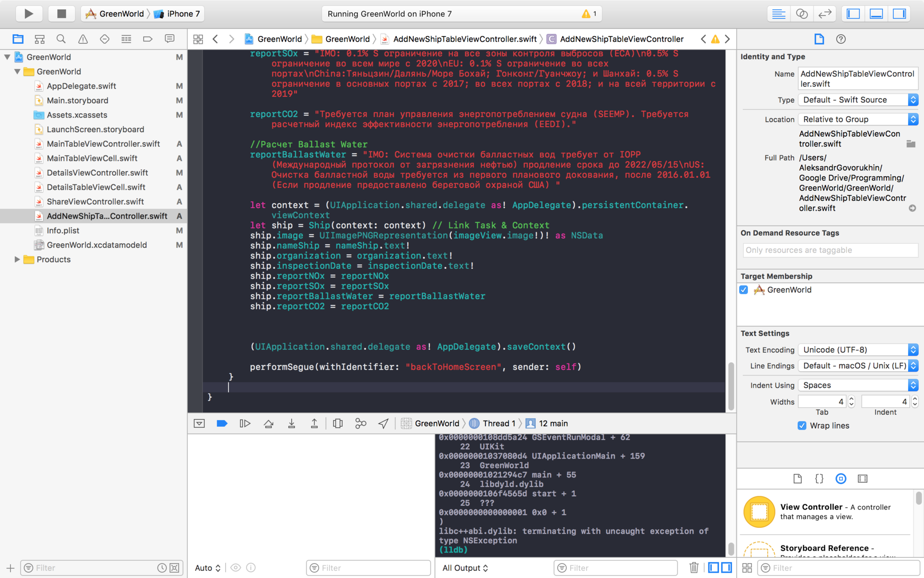
Task: Click the Run (play) button
Action: (x=29, y=13)
